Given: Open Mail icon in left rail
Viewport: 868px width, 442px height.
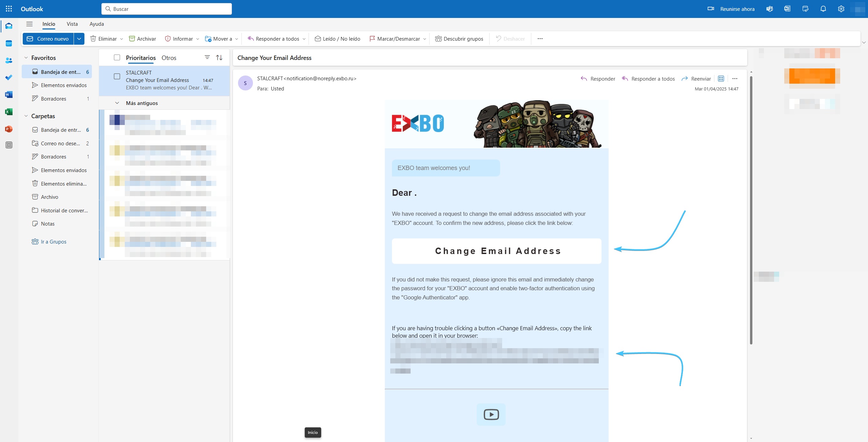Looking at the screenshot, I should 9,26.
